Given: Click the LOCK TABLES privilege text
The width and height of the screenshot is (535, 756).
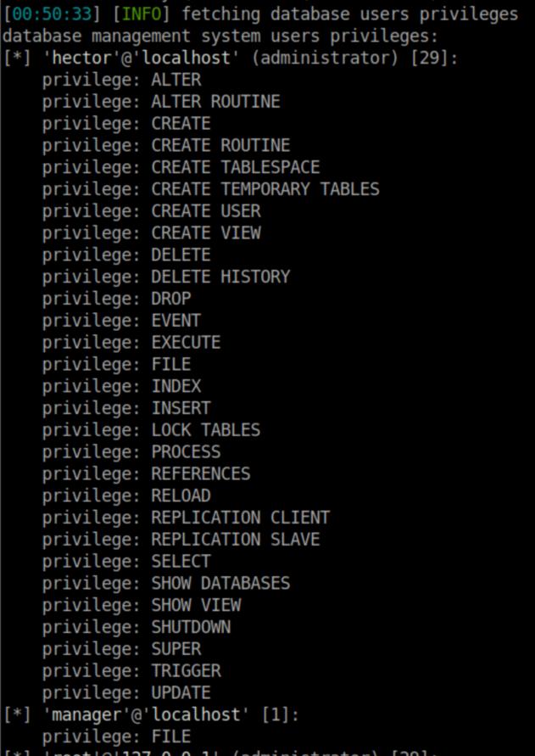Looking at the screenshot, I should [206, 430].
